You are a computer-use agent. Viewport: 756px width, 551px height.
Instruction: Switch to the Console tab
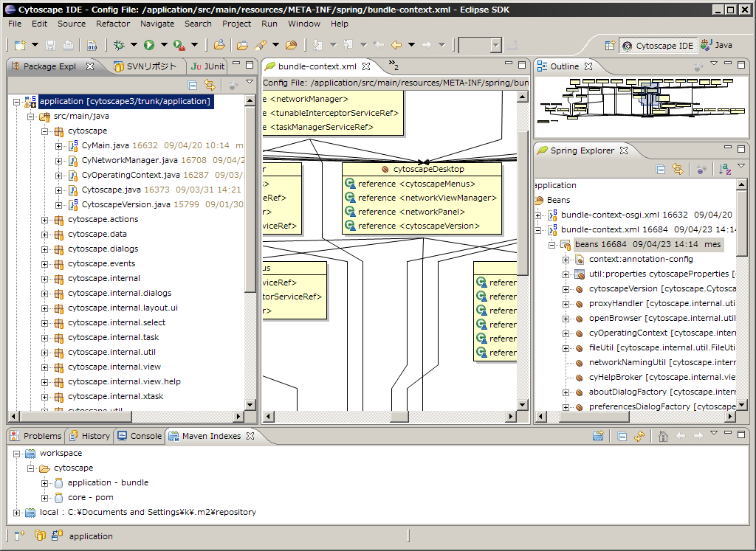coord(140,436)
